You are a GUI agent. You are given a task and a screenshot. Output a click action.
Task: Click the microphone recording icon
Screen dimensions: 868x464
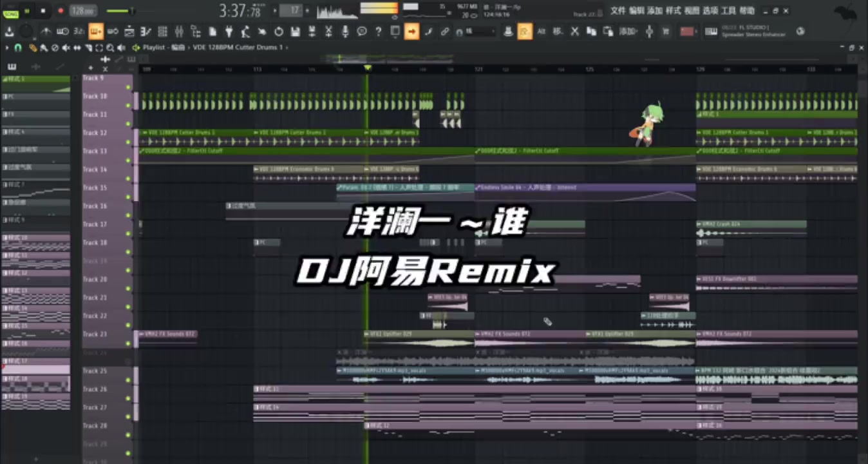tap(345, 31)
